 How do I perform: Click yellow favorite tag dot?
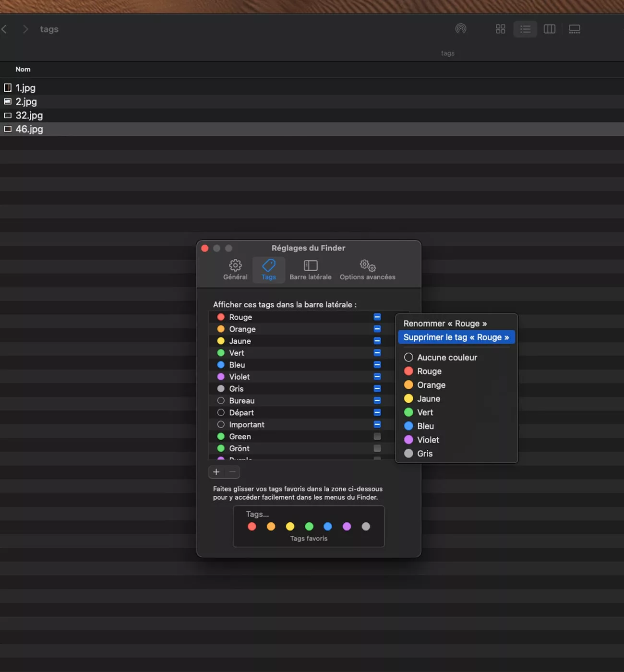click(290, 527)
